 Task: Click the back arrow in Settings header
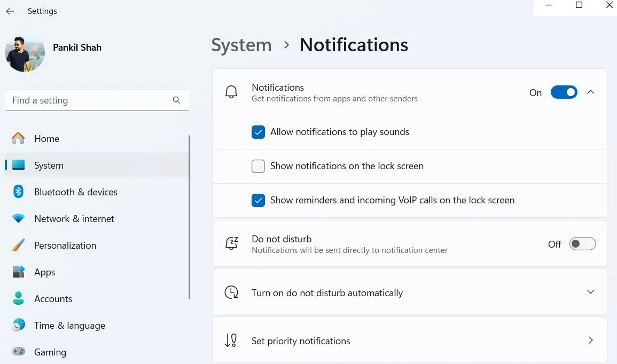[10, 11]
